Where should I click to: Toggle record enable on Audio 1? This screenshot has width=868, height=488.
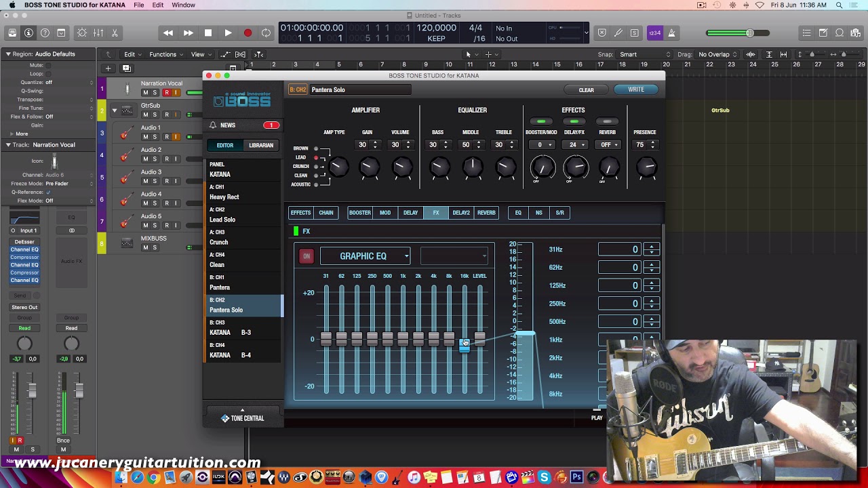click(166, 136)
